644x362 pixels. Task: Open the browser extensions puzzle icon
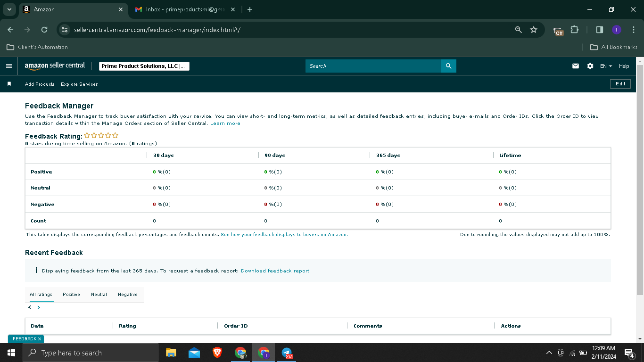574,30
